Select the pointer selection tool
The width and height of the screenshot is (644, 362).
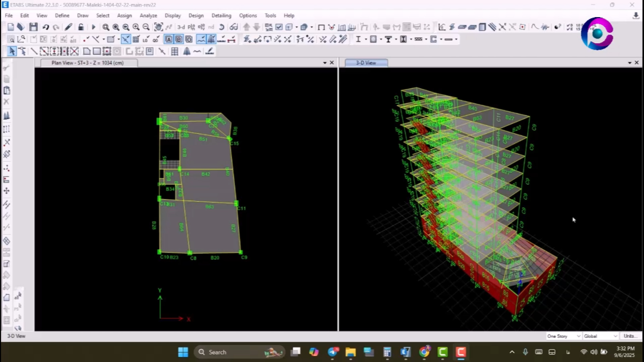[12, 51]
